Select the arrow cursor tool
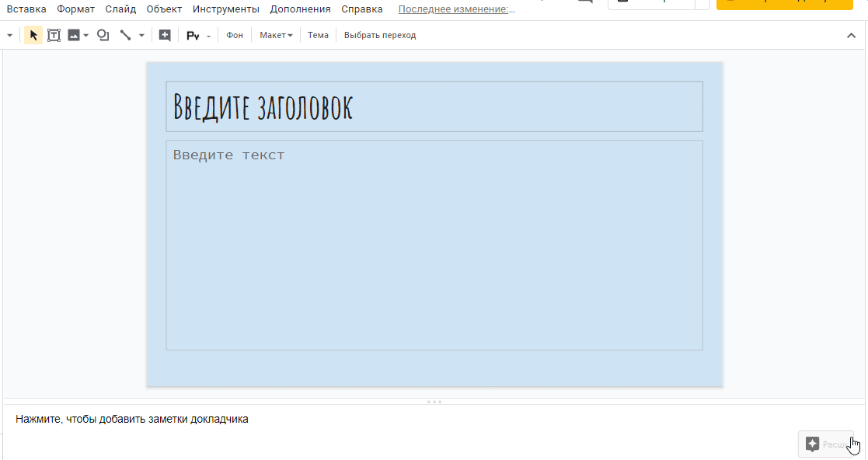Viewport: 868px width, 460px height. coord(33,36)
